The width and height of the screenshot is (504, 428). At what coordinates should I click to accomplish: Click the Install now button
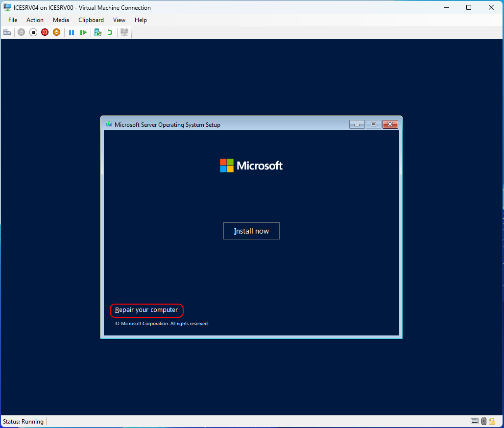(251, 231)
